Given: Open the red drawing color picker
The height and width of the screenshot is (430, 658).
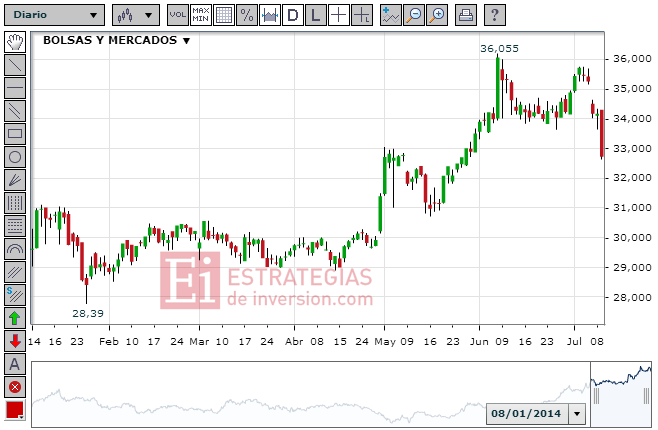Looking at the screenshot, I should pyautogui.click(x=15, y=410).
